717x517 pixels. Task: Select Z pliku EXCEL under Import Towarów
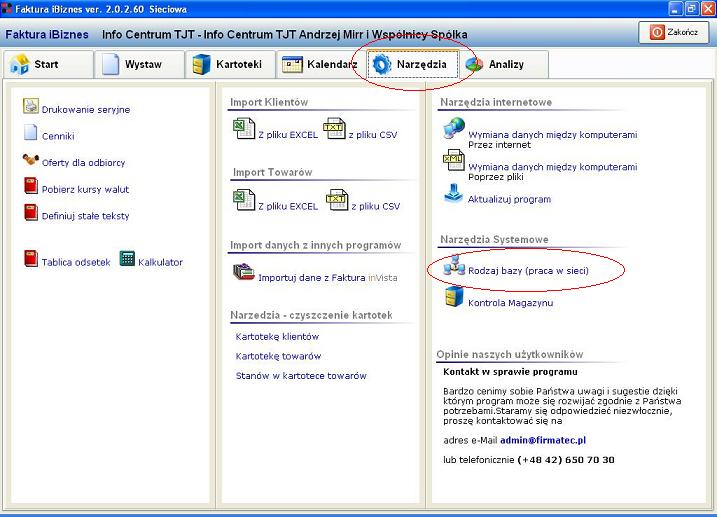point(288,206)
